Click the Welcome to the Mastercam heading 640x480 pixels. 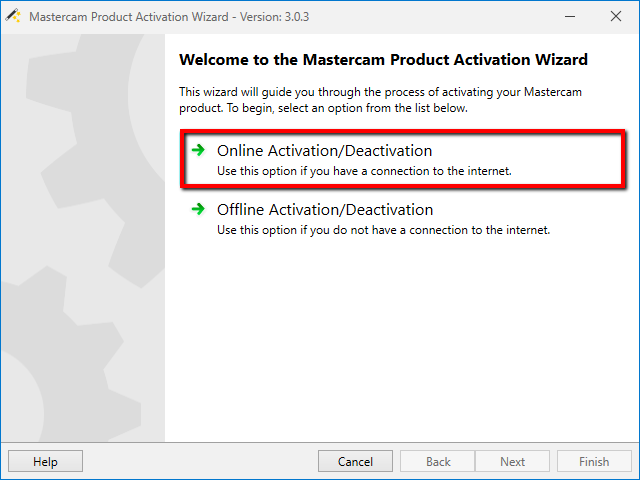[x=383, y=60]
